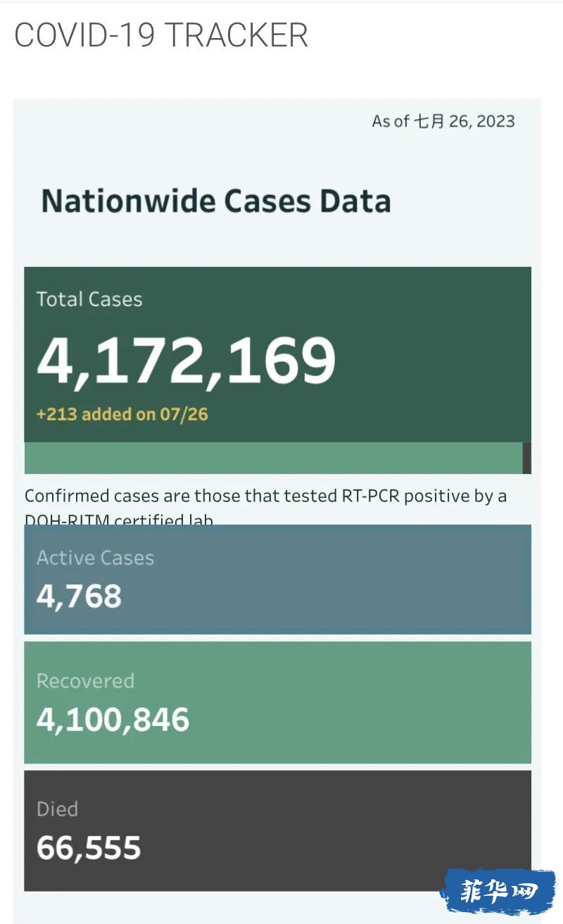The height and width of the screenshot is (924, 563).
Task: Click the As of date label
Action: point(443,121)
